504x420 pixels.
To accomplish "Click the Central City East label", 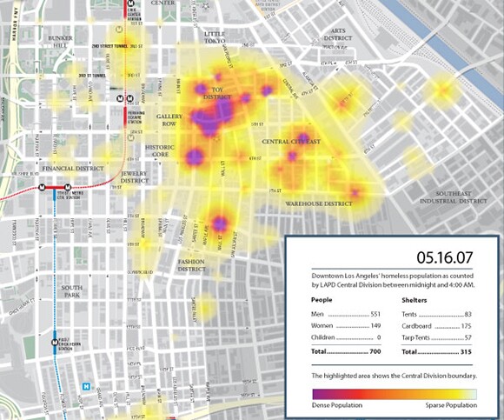I will point(291,142).
